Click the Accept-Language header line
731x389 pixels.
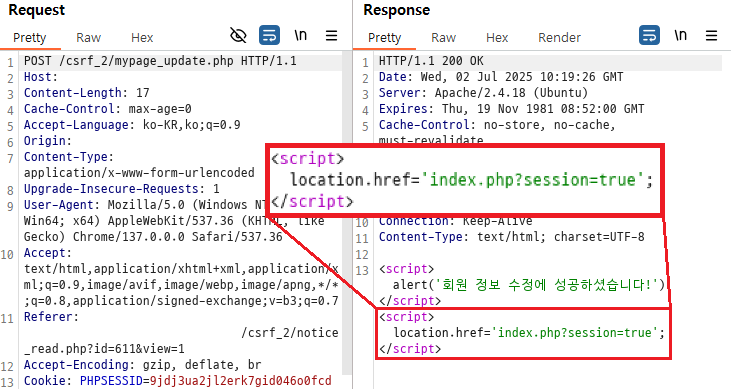[x=132, y=125]
